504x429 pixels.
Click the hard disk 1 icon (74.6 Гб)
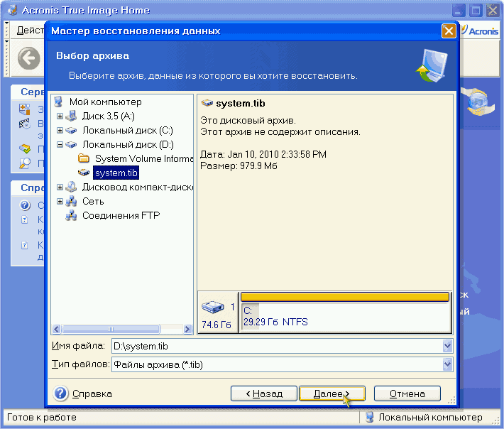click(212, 307)
